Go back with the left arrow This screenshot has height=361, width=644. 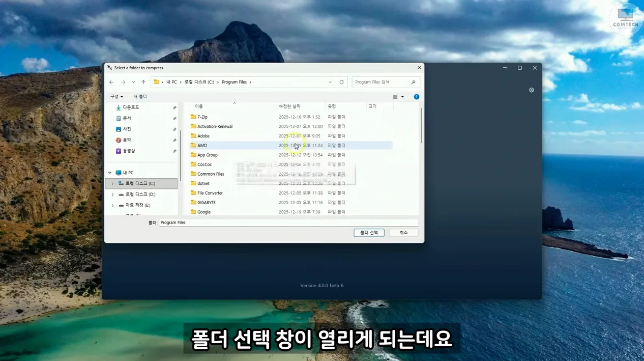point(111,82)
